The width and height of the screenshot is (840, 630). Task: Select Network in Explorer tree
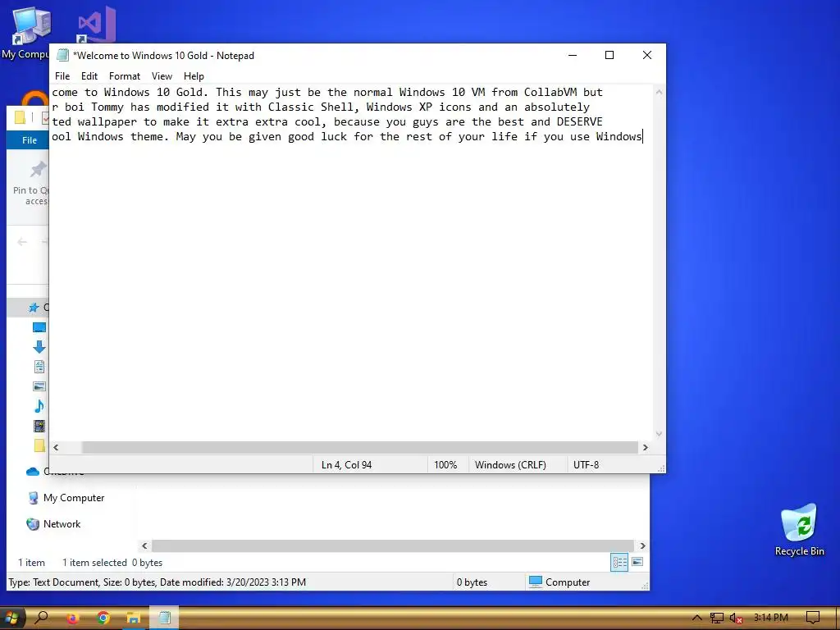point(62,524)
